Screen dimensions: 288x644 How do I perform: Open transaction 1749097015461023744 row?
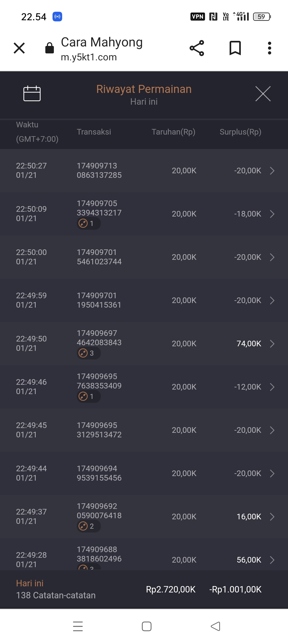[144, 257]
